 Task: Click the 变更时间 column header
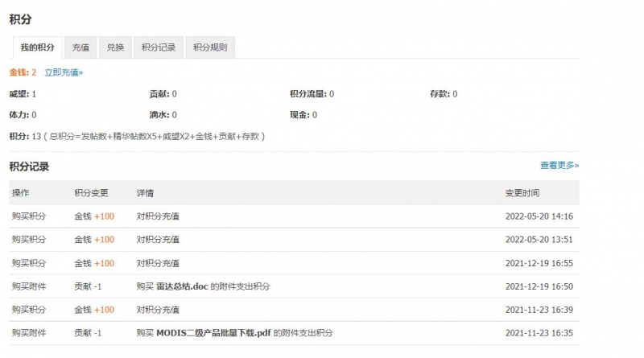coord(522,193)
